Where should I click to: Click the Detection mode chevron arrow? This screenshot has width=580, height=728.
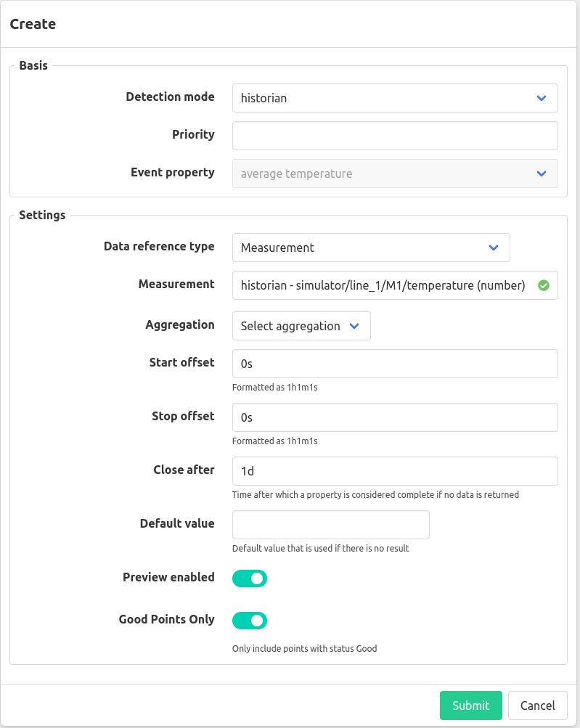pos(541,98)
